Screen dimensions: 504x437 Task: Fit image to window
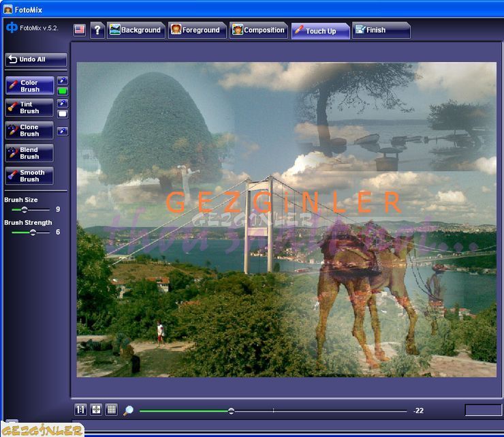(x=96, y=410)
